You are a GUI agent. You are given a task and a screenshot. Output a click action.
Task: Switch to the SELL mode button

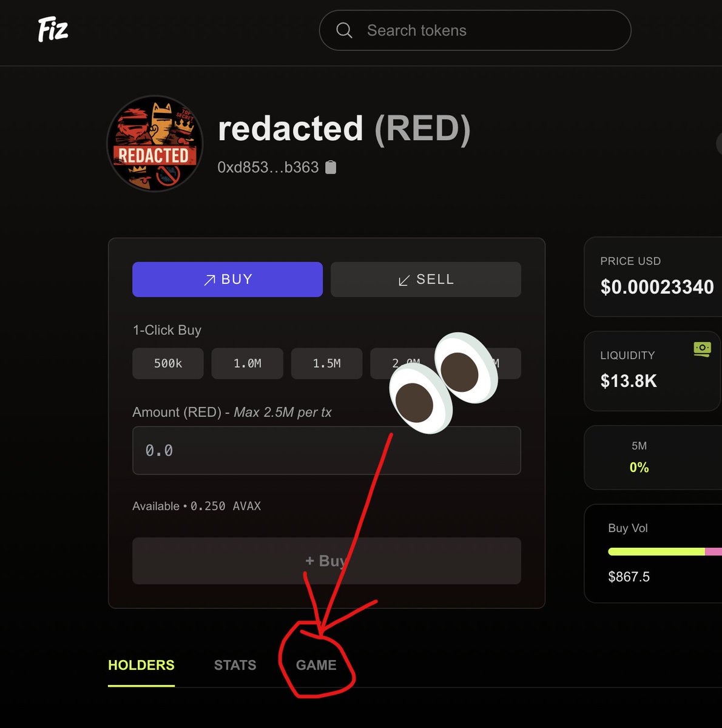click(426, 279)
